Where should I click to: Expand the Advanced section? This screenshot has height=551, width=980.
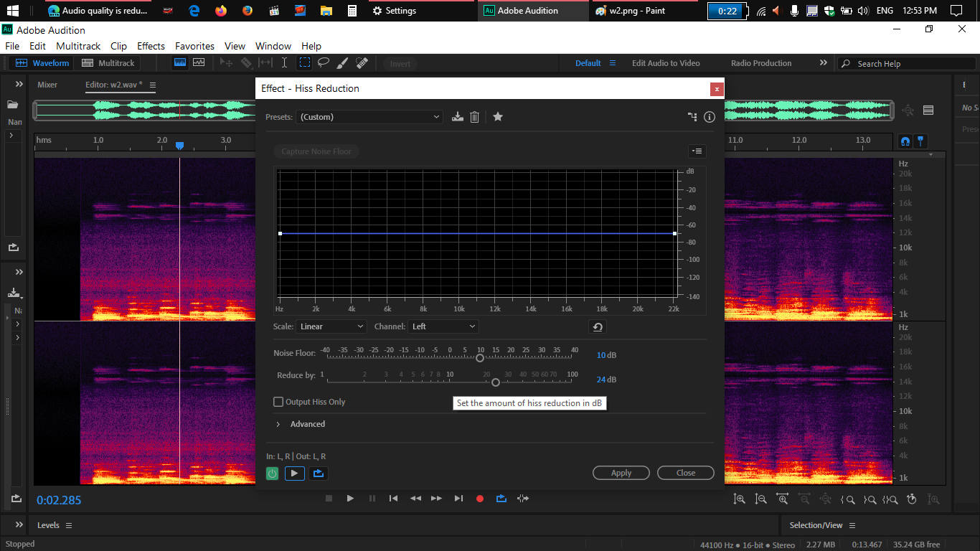[x=278, y=424]
